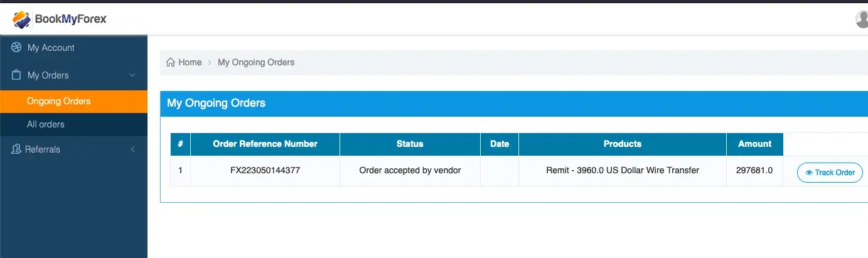Click the Status column header

(410, 144)
